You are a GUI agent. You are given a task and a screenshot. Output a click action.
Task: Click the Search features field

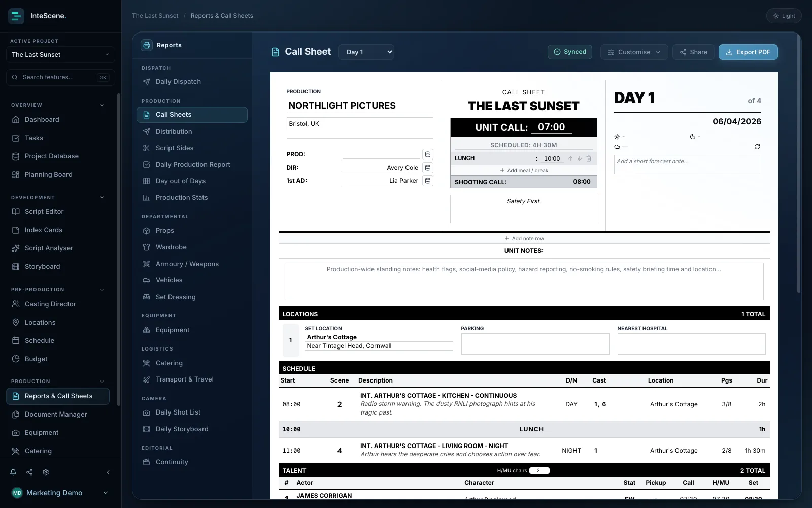(x=60, y=77)
